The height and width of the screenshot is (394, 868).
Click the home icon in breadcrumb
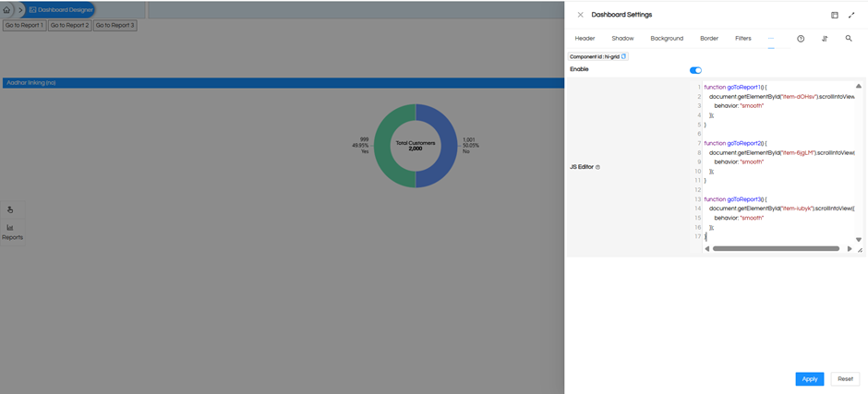[7, 9]
